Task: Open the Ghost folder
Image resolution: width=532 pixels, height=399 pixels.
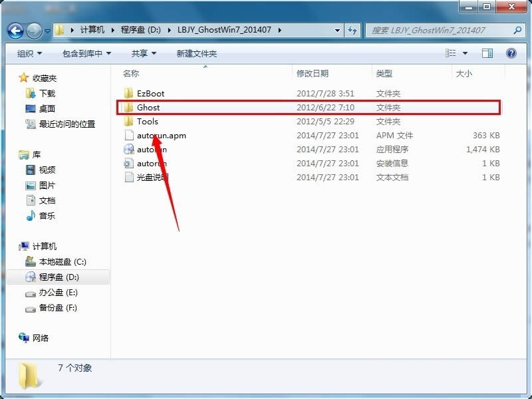Action: [x=148, y=107]
